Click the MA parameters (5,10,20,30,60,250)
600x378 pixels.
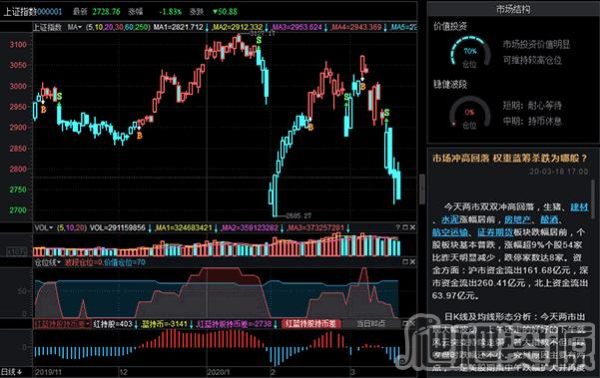tap(118, 28)
